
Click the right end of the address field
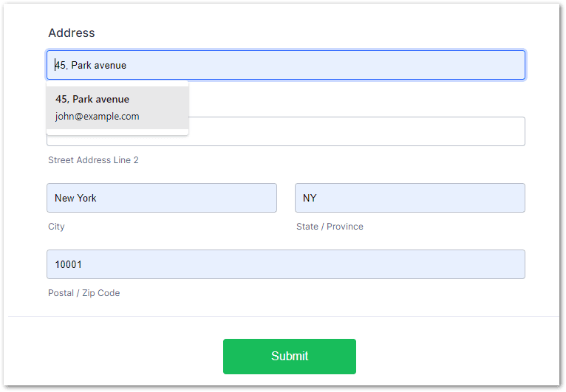click(517, 65)
